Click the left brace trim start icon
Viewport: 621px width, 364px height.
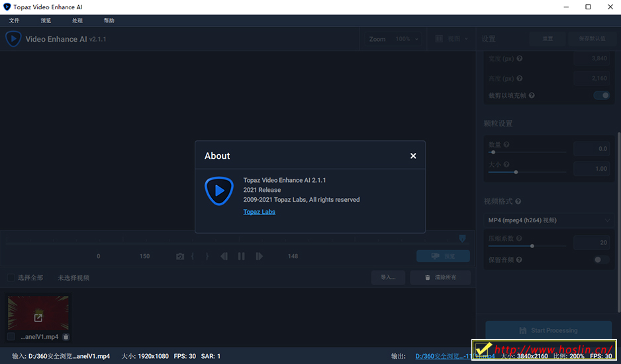pos(193,256)
